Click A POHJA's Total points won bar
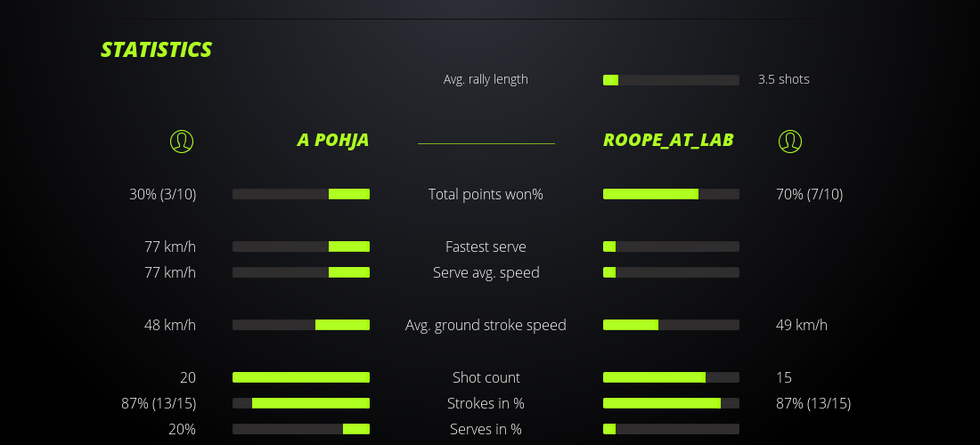The image size is (980, 445). (301, 194)
